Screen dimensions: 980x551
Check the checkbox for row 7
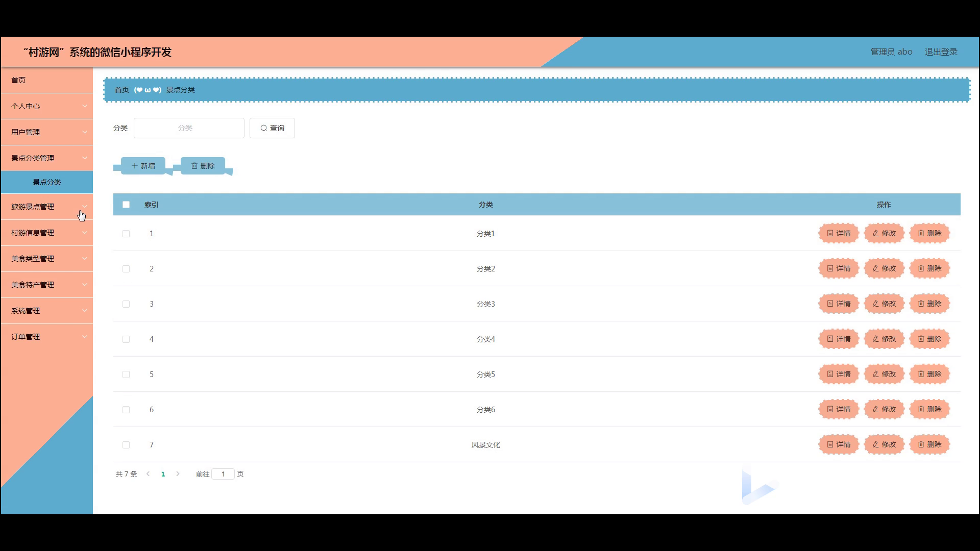(126, 445)
